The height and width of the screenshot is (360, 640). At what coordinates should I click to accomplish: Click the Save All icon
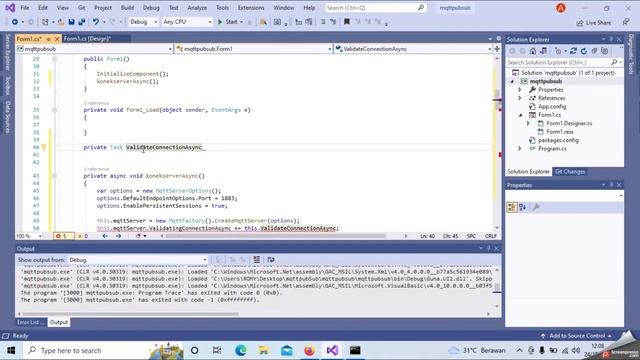(82, 22)
